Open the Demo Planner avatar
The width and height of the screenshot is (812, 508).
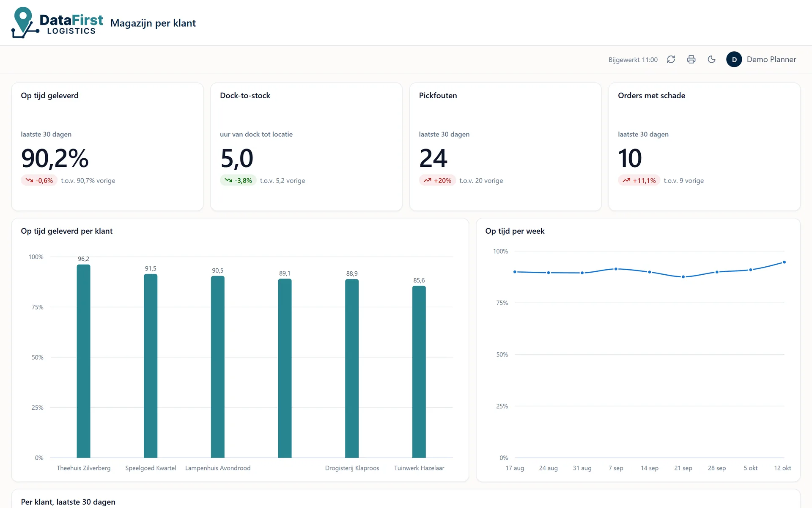tap(734, 59)
